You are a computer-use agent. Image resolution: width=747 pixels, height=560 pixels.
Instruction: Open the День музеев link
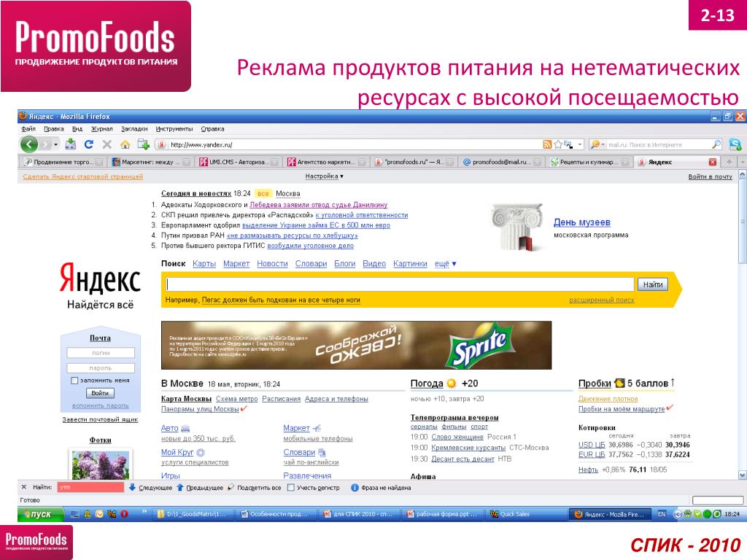[x=581, y=222]
